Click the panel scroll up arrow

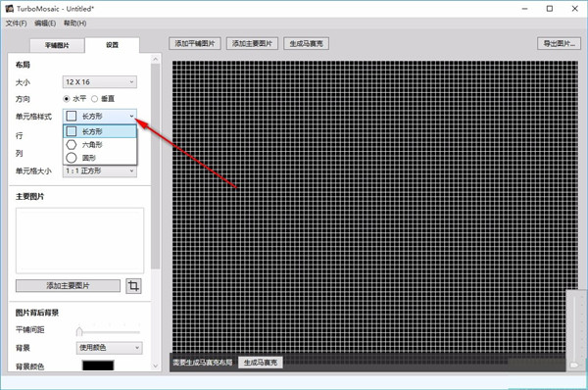(x=156, y=59)
